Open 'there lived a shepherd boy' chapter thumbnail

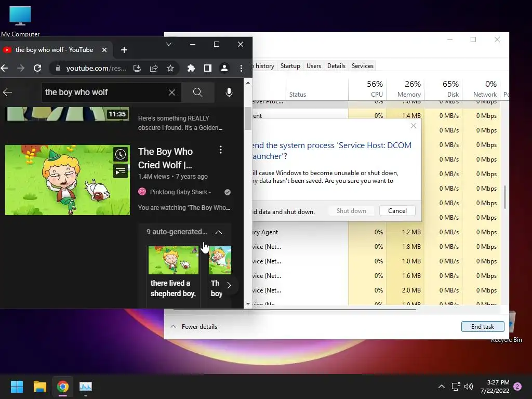tap(174, 260)
